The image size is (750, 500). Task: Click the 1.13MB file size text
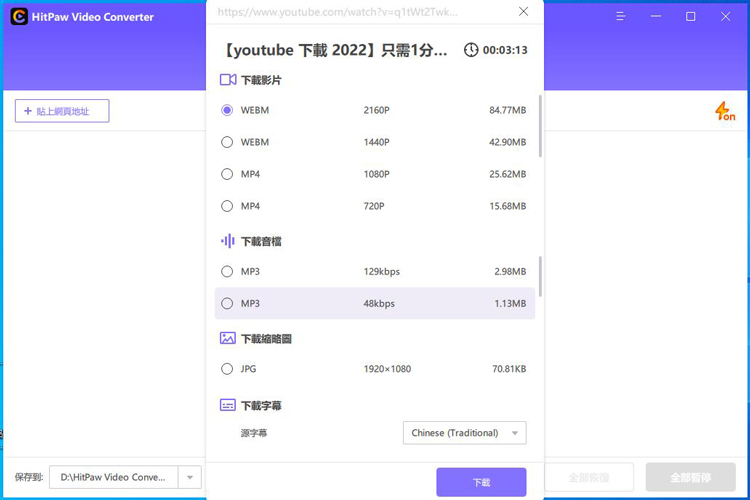click(x=510, y=303)
